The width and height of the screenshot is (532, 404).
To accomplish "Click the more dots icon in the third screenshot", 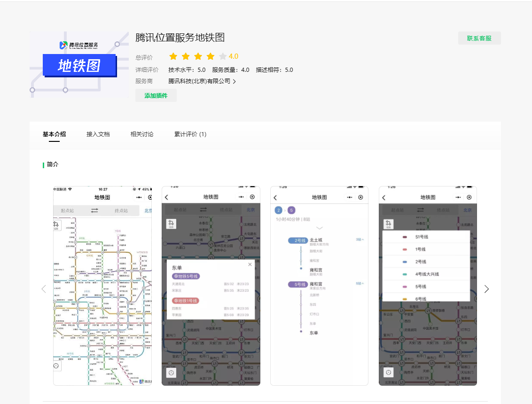I will [x=350, y=197].
